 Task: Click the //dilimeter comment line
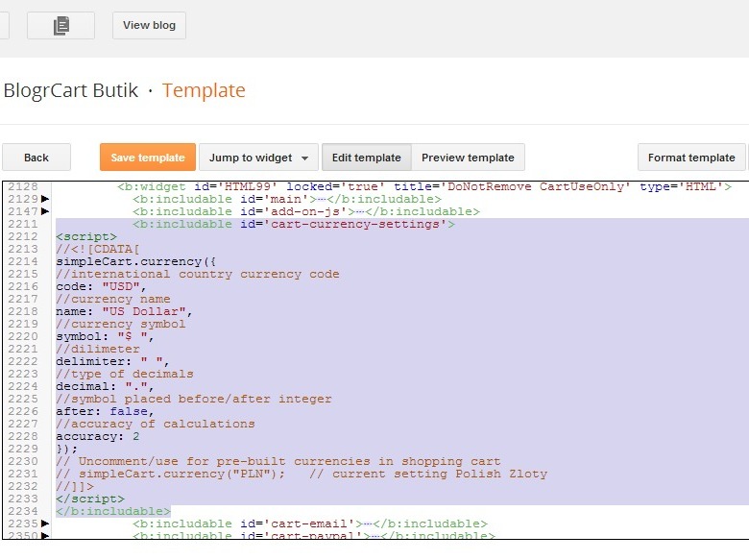coord(97,349)
